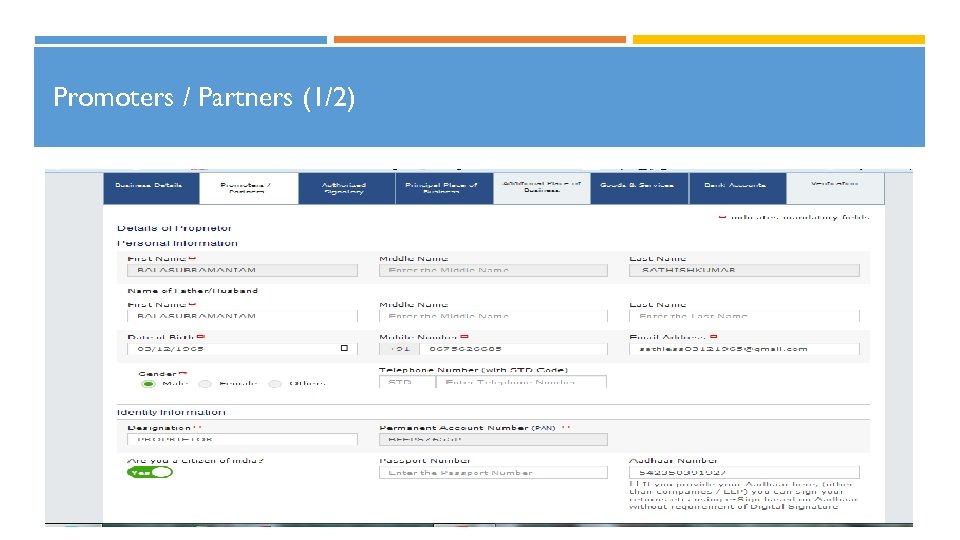Screen dimensions: 960x540
Task: Select the Female gender radio button
Action: [x=204, y=384]
